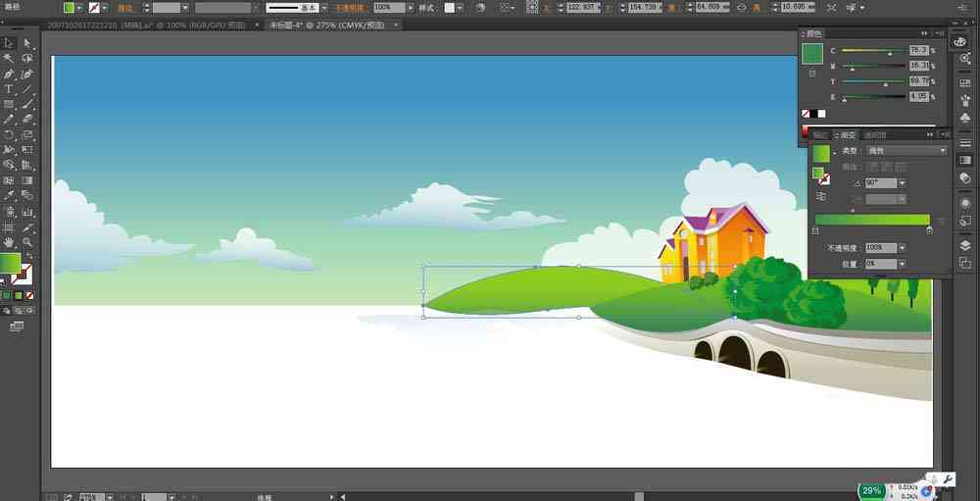The width and height of the screenshot is (980, 501).
Task: Click green fill swatch in Color panel
Action: [811, 53]
